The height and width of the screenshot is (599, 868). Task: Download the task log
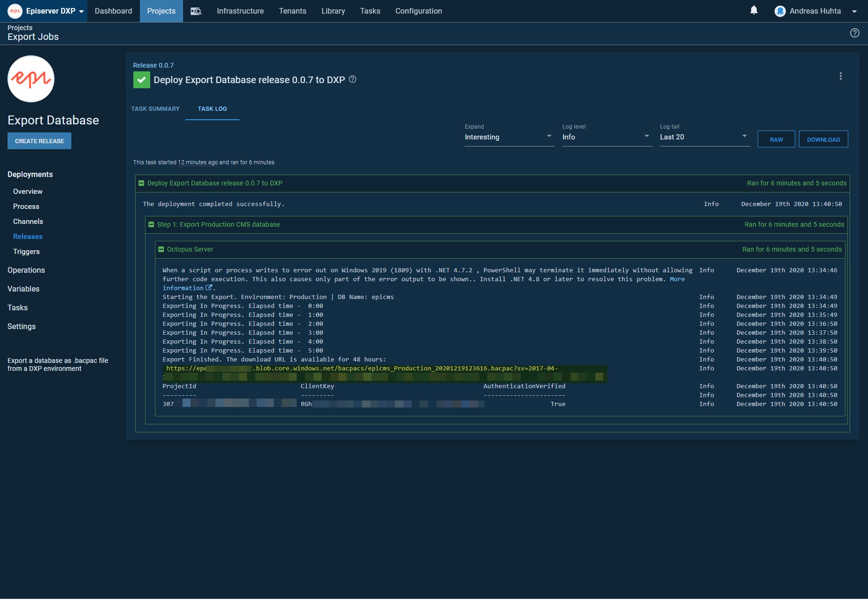pos(823,139)
